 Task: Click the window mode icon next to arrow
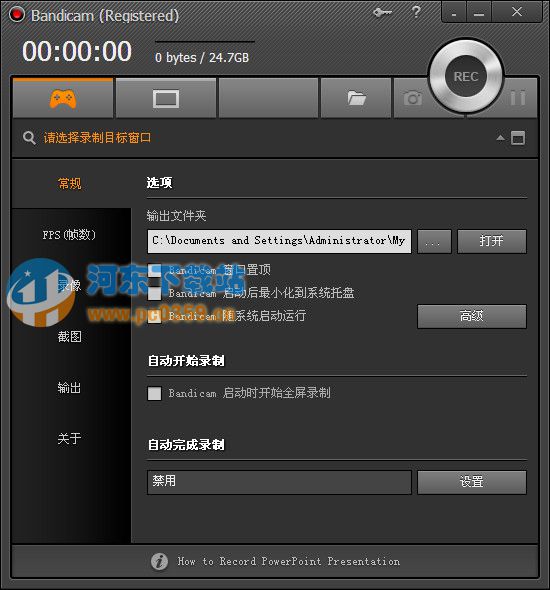point(518,138)
